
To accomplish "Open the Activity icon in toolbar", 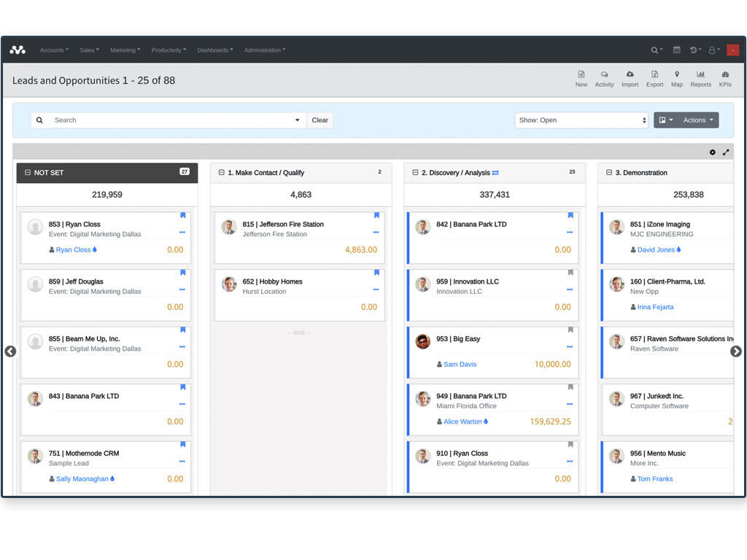I will point(604,75).
